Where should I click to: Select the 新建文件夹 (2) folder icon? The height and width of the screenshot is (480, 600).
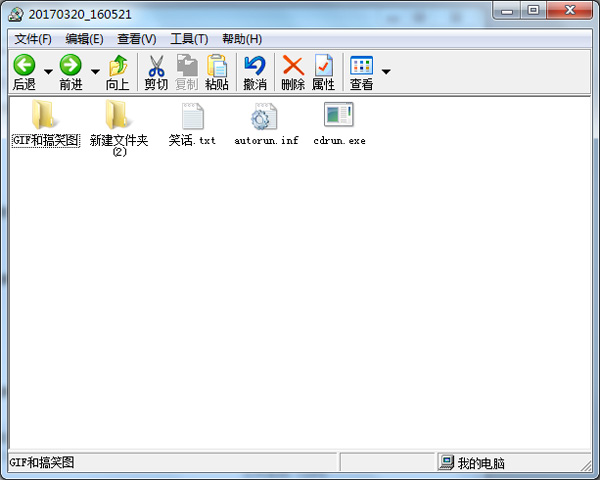(118, 115)
